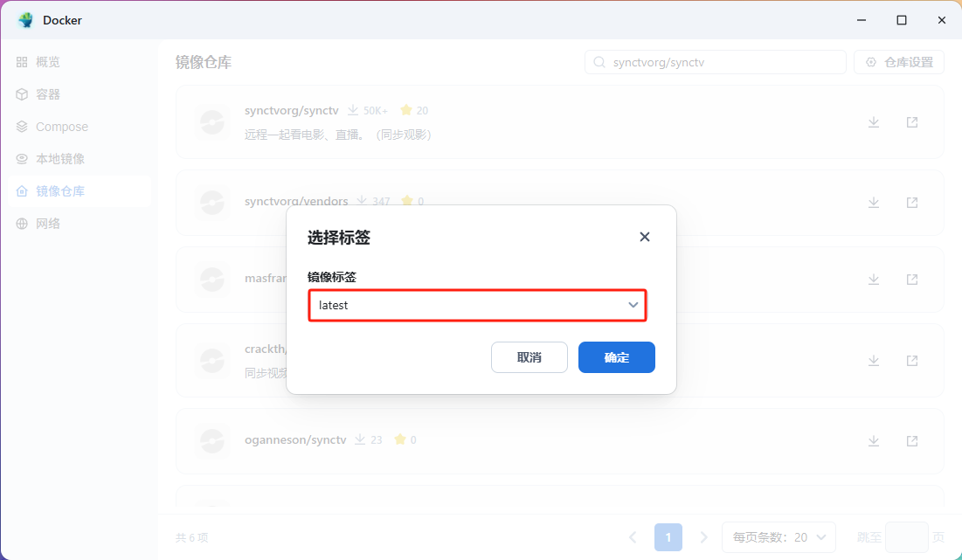This screenshot has height=560, width=962.
Task: Click synctvorg/synctv disc thumbnail
Action: point(212,122)
